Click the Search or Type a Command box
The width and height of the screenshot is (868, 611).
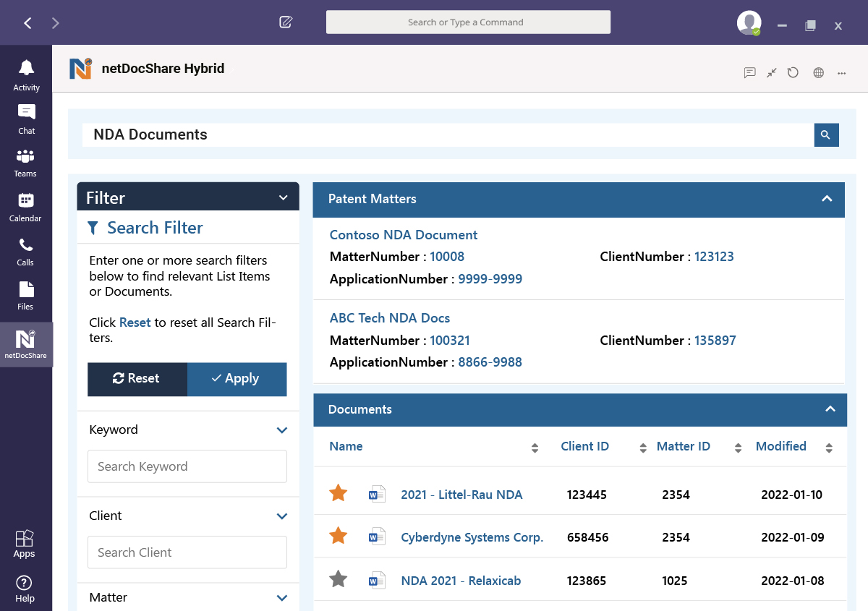(x=468, y=22)
